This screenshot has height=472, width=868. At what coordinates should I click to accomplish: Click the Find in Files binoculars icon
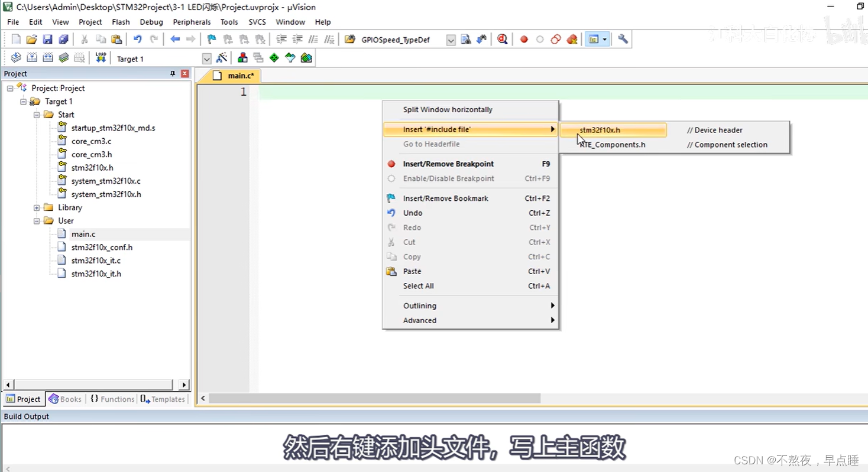[x=481, y=39]
